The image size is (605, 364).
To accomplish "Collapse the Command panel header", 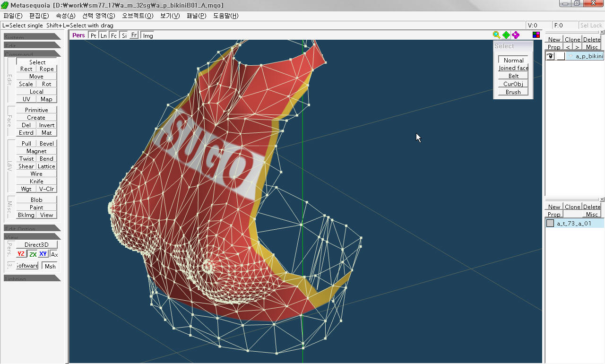I will pos(32,54).
